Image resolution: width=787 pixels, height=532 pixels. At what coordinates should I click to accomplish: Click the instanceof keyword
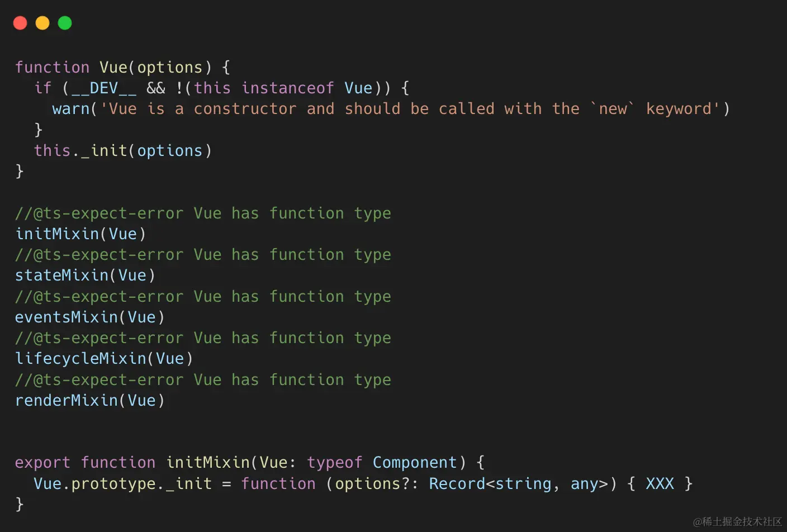[x=288, y=88]
